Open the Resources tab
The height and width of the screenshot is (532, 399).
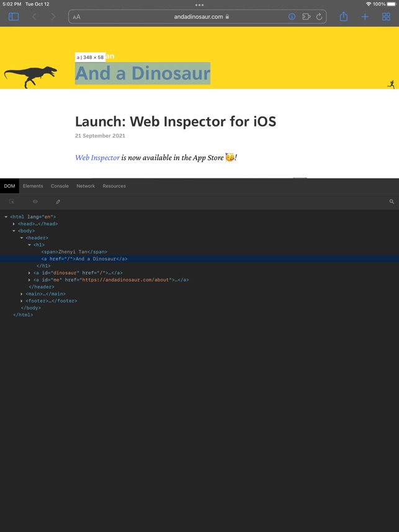(x=114, y=186)
